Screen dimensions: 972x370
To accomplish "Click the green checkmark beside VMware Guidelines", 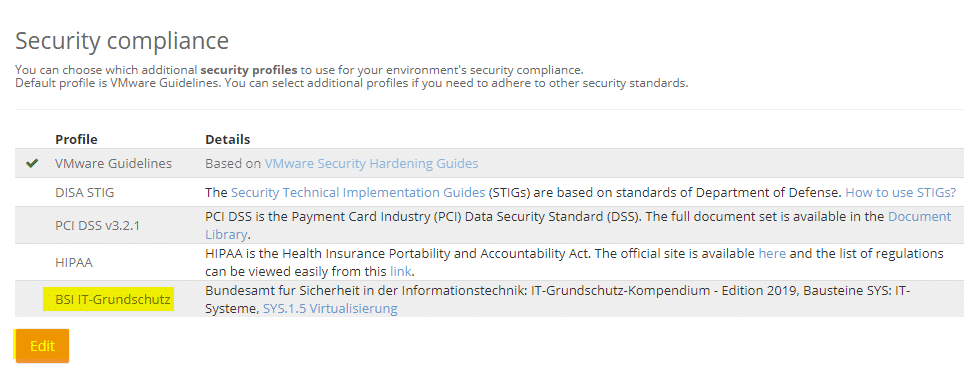I will [32, 164].
